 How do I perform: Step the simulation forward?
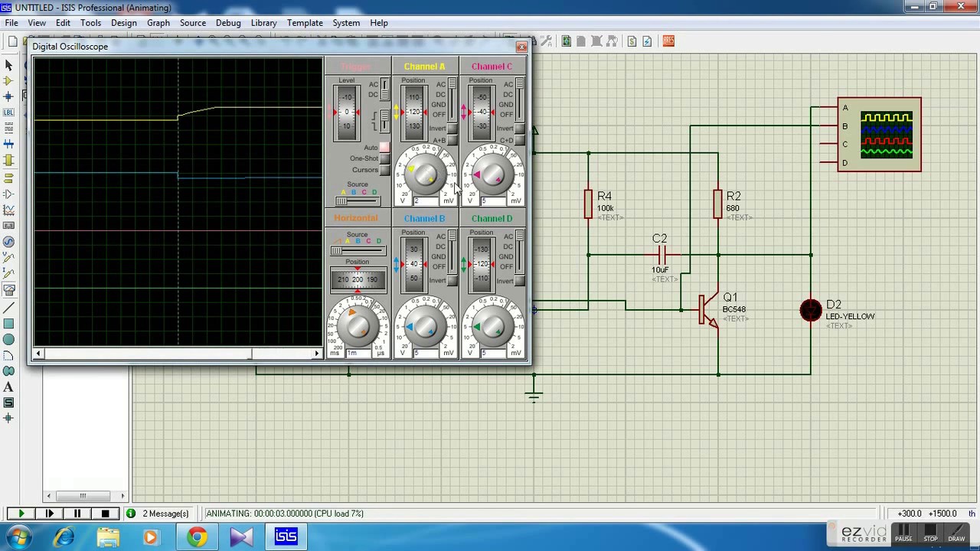(x=50, y=514)
